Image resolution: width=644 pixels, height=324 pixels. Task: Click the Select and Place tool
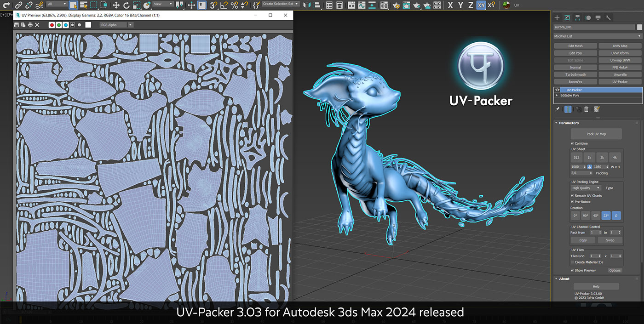pyautogui.click(x=148, y=5)
